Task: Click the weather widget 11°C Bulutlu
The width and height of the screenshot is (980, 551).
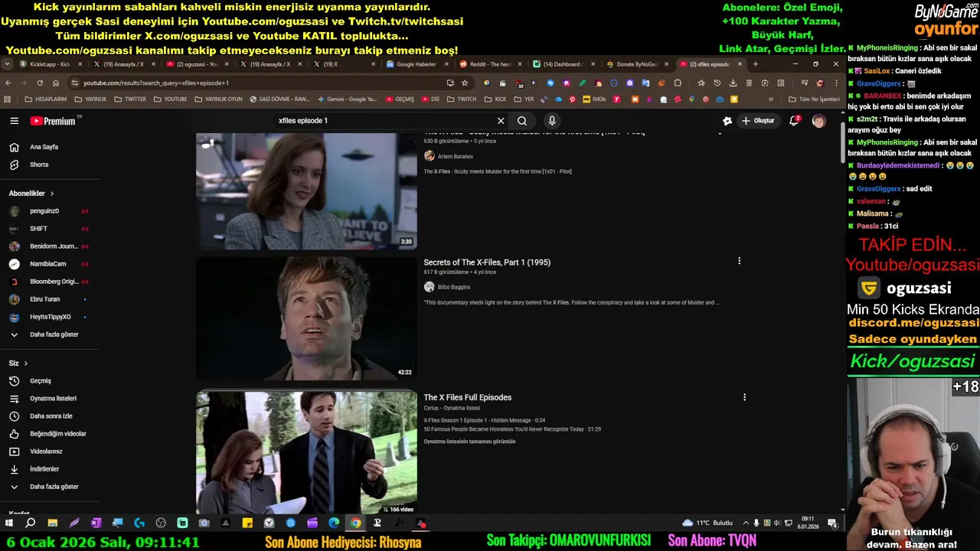Action: point(707,523)
